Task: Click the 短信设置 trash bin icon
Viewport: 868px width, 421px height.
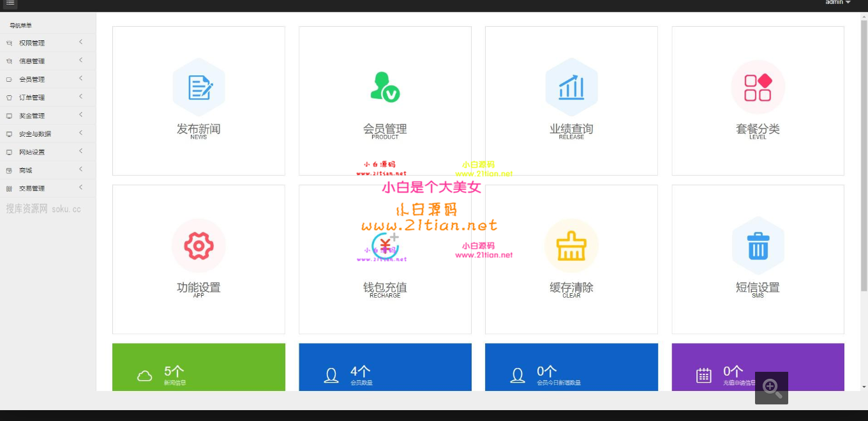Action: [x=758, y=246]
